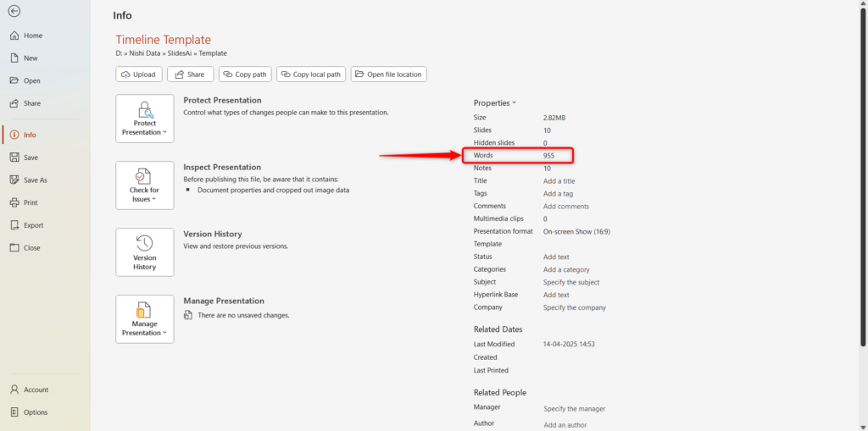
Task: Select New in the sidebar
Action: point(31,58)
